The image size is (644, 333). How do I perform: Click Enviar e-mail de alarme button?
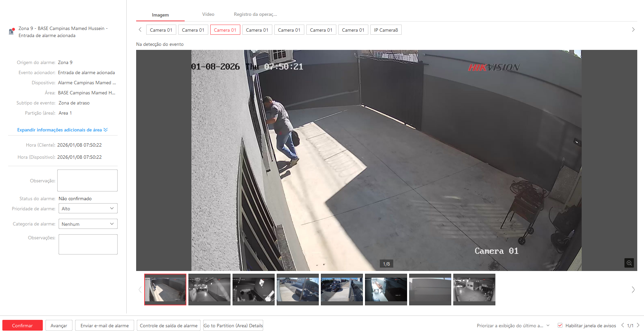coord(104,326)
